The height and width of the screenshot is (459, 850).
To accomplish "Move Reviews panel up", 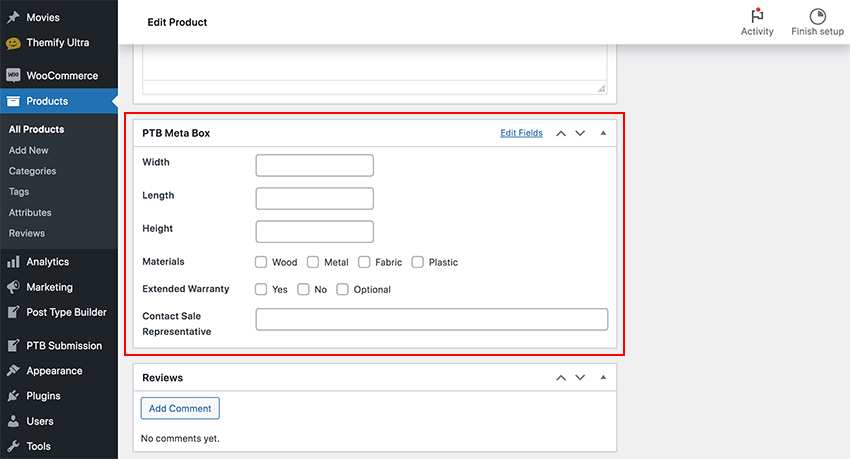I will 561,378.
